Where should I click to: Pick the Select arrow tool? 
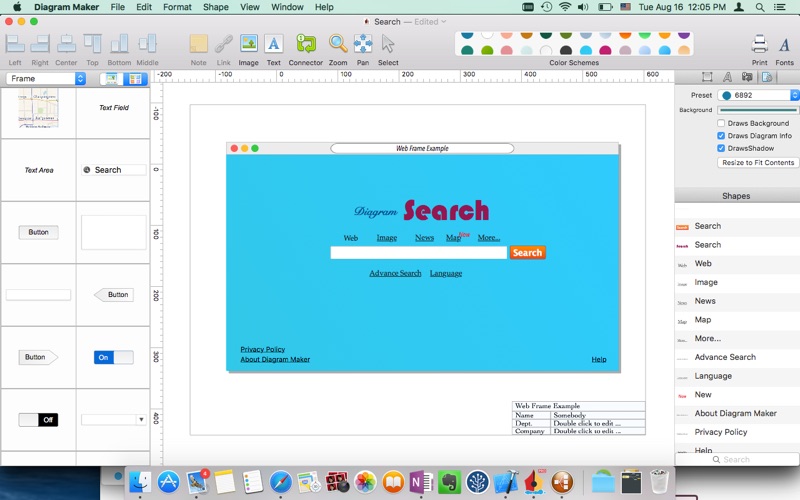point(388,44)
